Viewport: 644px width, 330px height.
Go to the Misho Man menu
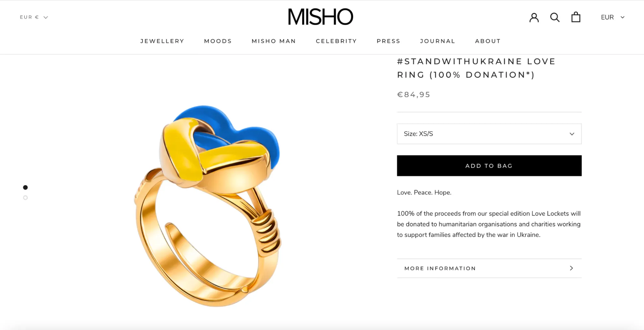coord(274,41)
